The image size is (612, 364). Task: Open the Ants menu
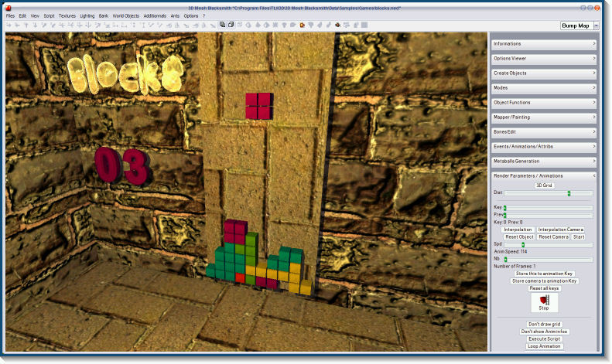(175, 16)
